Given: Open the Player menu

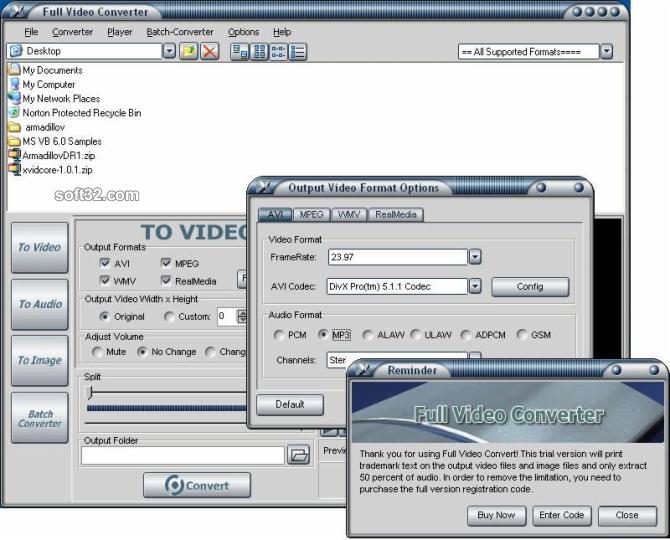Looking at the screenshot, I should point(120,32).
